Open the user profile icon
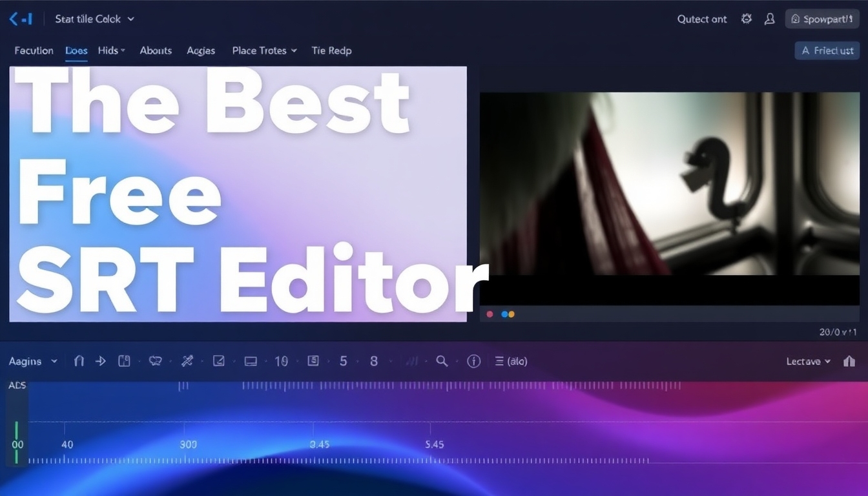 click(x=769, y=19)
